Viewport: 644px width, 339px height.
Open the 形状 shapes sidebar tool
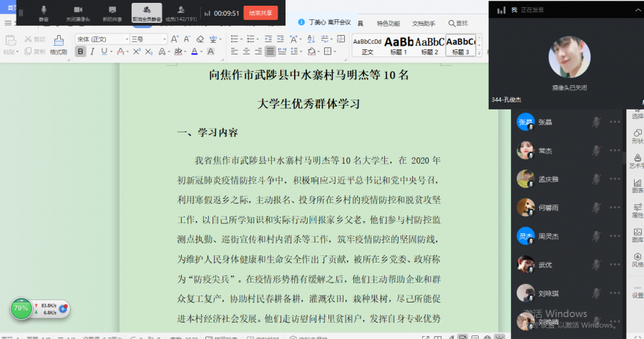tap(638, 137)
